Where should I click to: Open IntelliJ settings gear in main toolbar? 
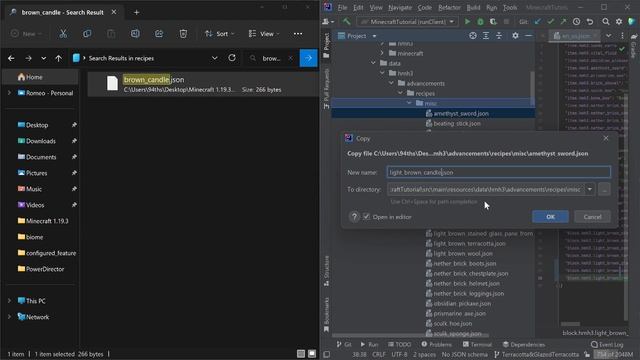tap(619, 21)
